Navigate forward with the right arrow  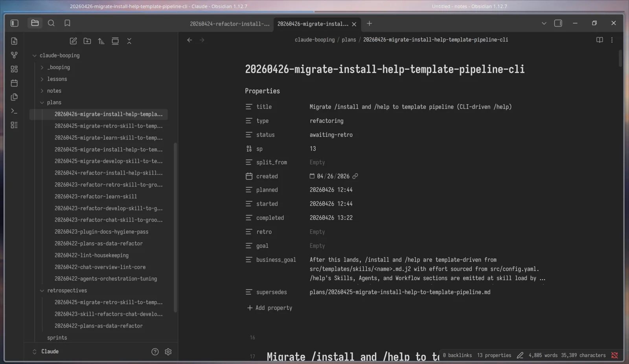point(202,40)
